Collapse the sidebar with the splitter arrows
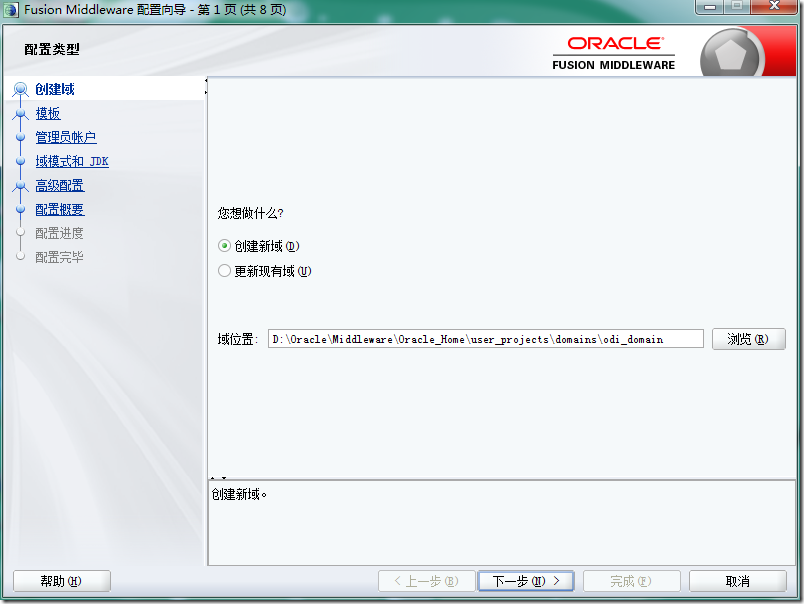The image size is (804, 604). [x=206, y=86]
